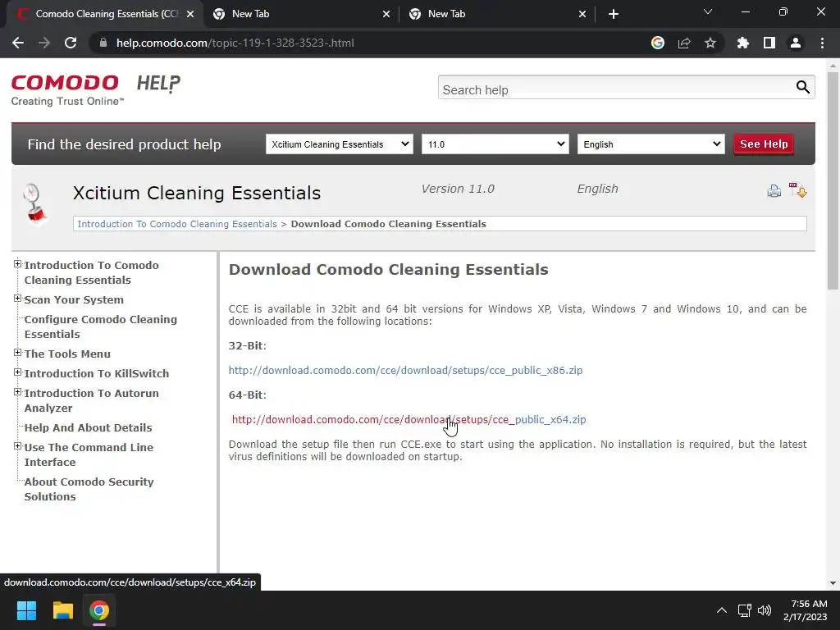840x630 pixels.
Task: Open the English language dropdown
Action: (651, 144)
